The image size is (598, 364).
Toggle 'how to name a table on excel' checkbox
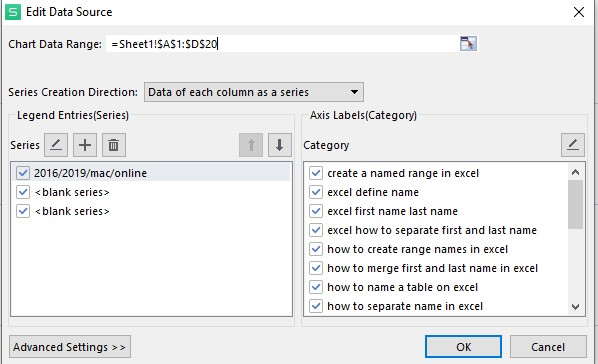[x=316, y=287]
